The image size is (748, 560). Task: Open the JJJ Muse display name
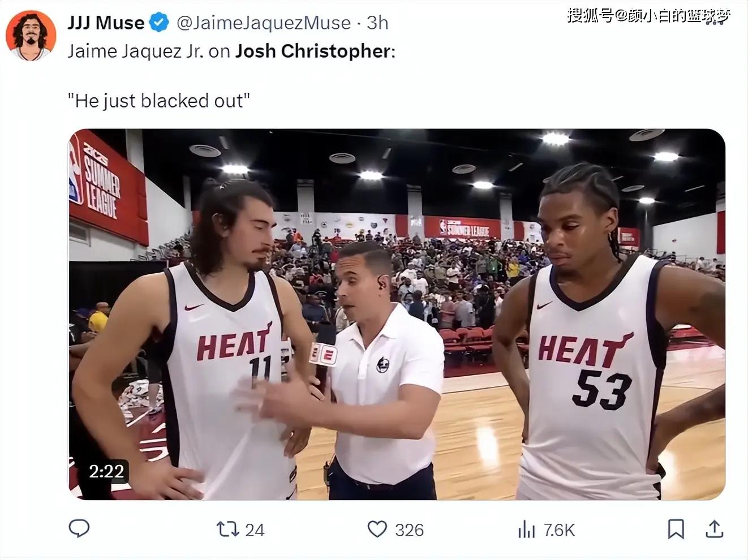(106, 23)
